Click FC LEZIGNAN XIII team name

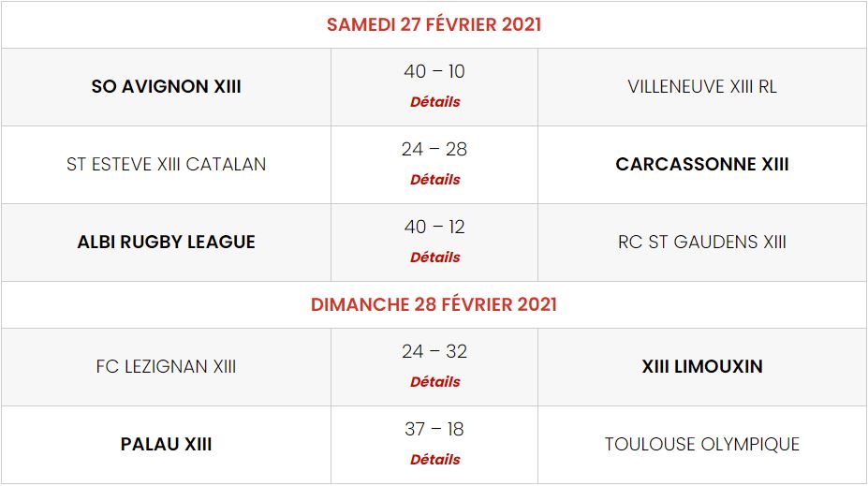167,367
